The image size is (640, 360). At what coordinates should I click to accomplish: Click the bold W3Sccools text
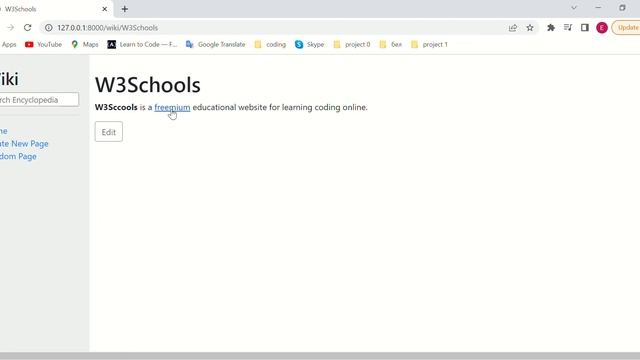116,107
